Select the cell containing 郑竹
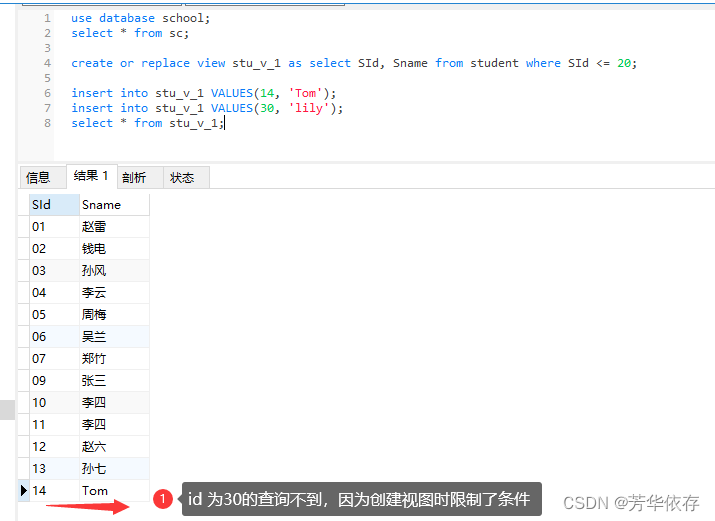715x521 pixels. click(x=114, y=358)
